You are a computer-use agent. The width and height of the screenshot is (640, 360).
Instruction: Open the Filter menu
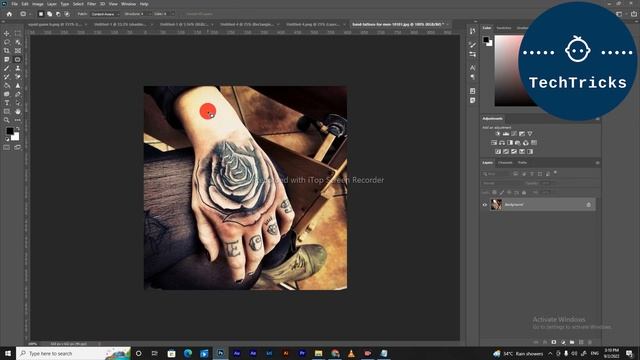pos(91,4)
